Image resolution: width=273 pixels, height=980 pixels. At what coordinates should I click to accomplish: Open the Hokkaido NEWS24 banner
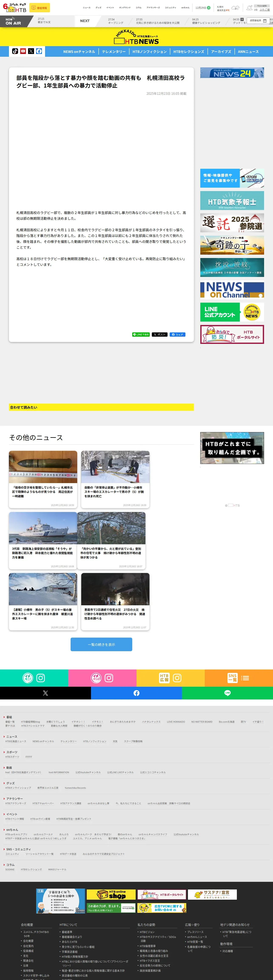coord(232,73)
